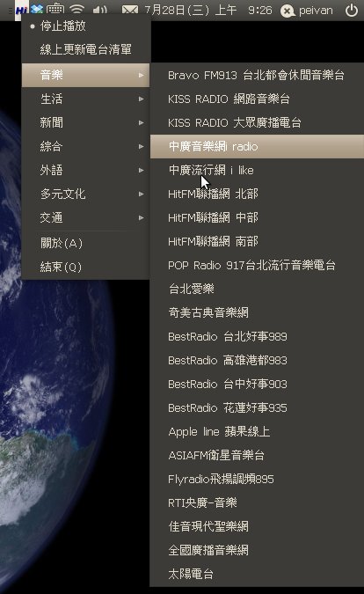
Task: Expand the 多元文化 category submenu
Action: [x=86, y=194]
